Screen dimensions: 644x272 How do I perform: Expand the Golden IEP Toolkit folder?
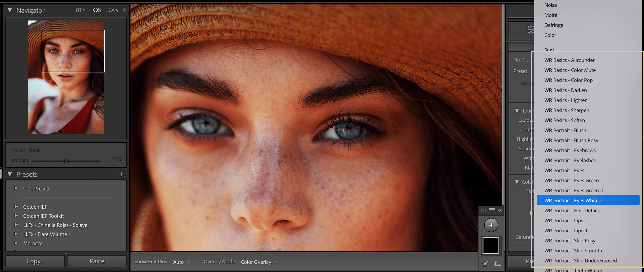tap(16, 216)
